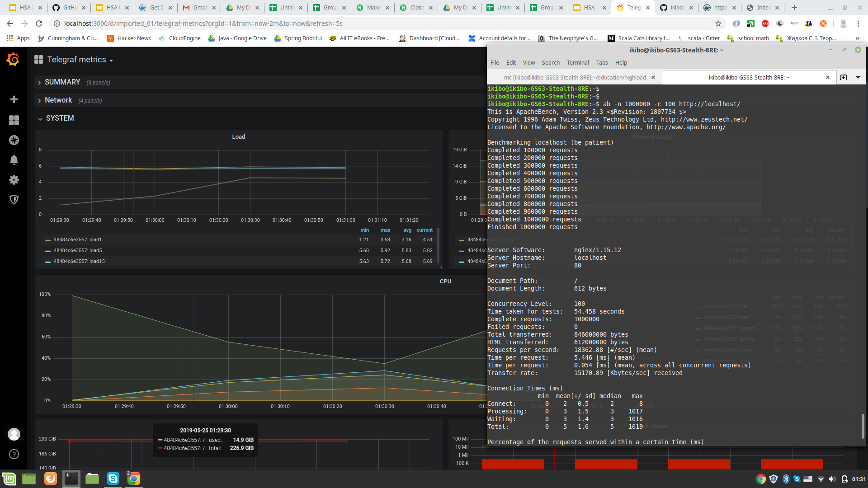Open new terminal tab icon
The height and width of the screenshot is (488, 868).
(x=844, y=77)
